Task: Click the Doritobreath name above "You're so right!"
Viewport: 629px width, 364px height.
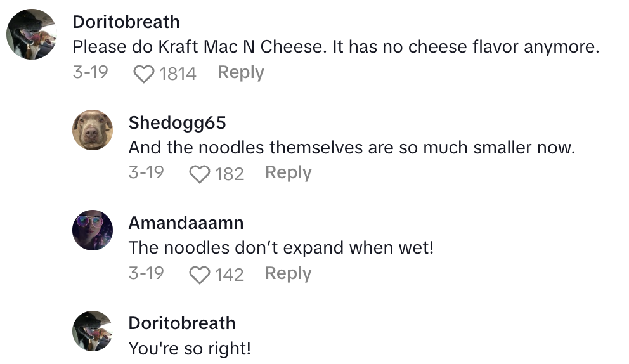Action: point(181,323)
